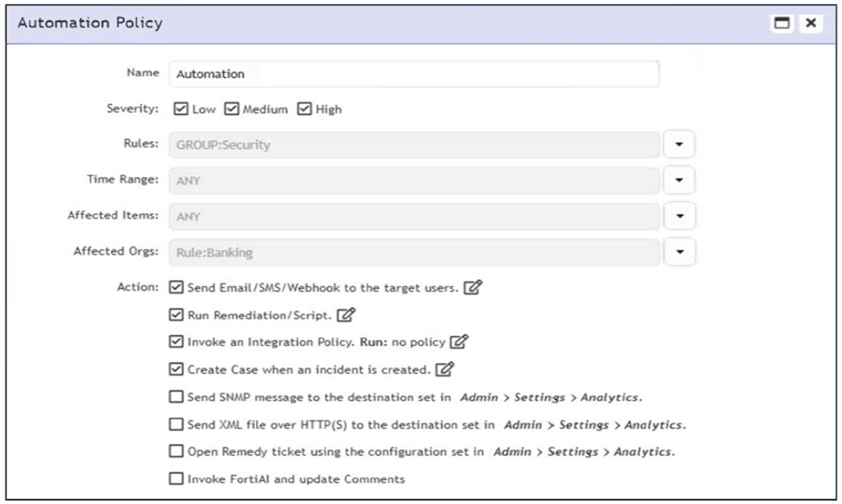
Task: Expand the Rules dropdown arrow
Action: [x=680, y=145]
